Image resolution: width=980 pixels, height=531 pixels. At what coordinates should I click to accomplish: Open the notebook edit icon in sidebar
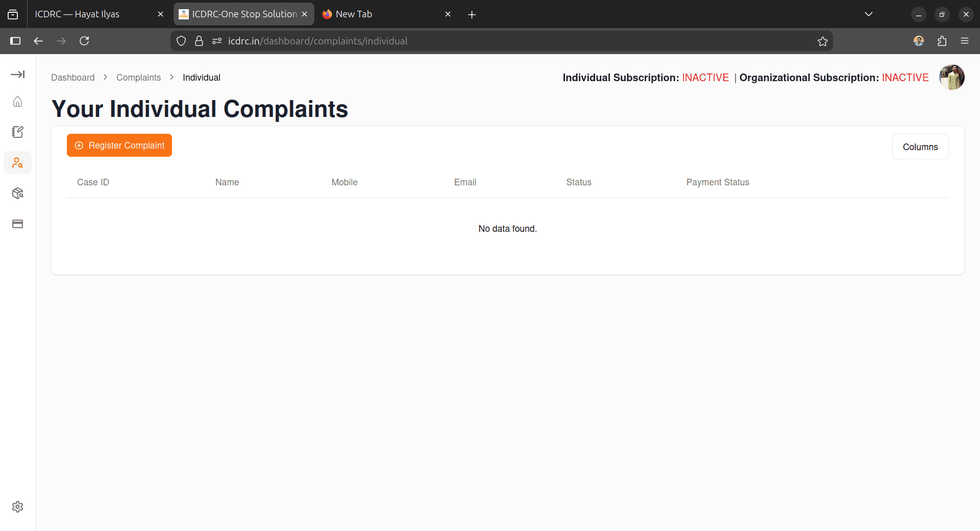17,132
